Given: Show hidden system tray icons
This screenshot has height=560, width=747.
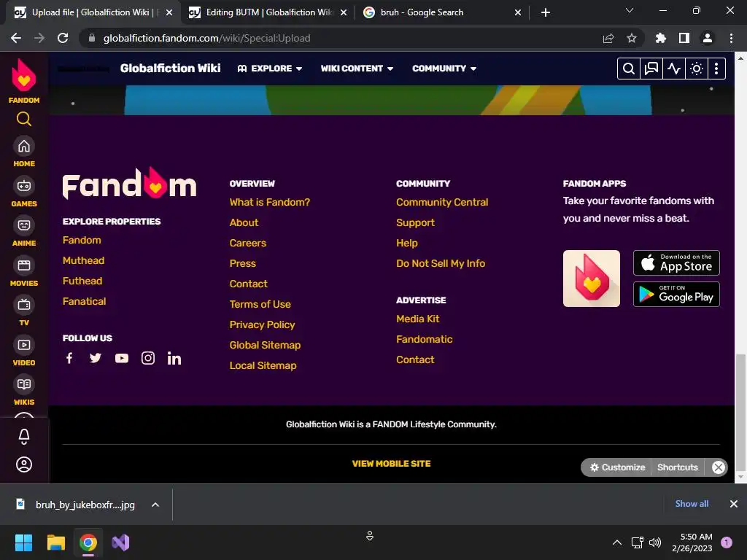Looking at the screenshot, I should [x=617, y=542].
